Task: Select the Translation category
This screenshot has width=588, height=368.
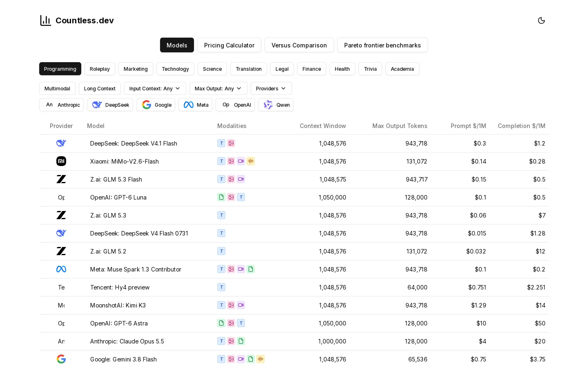Action: click(x=249, y=69)
